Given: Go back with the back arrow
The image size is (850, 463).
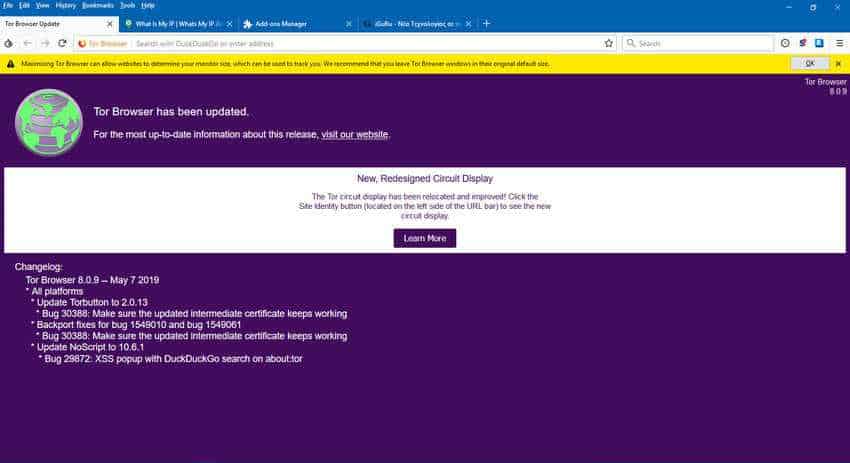Looking at the screenshot, I should click(27, 43).
